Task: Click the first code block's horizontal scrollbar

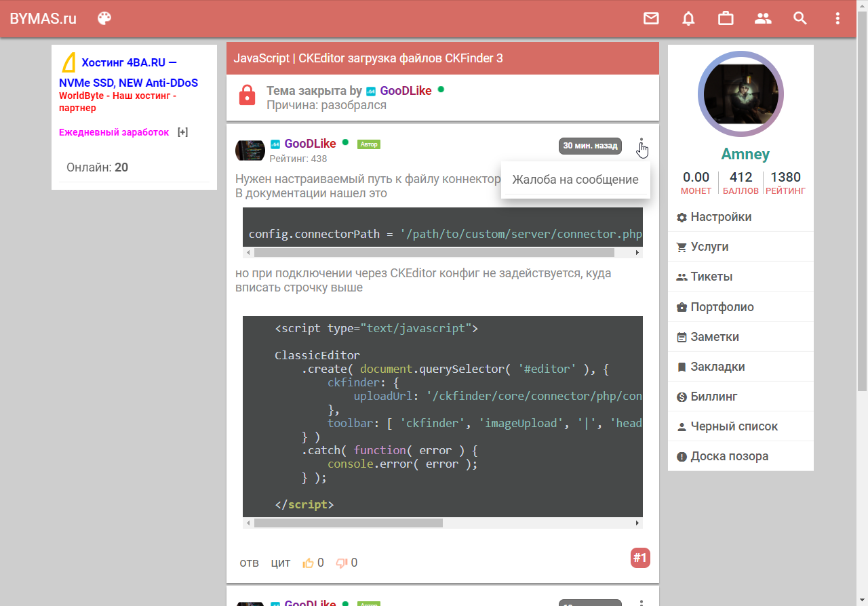Action: pyautogui.click(x=434, y=252)
